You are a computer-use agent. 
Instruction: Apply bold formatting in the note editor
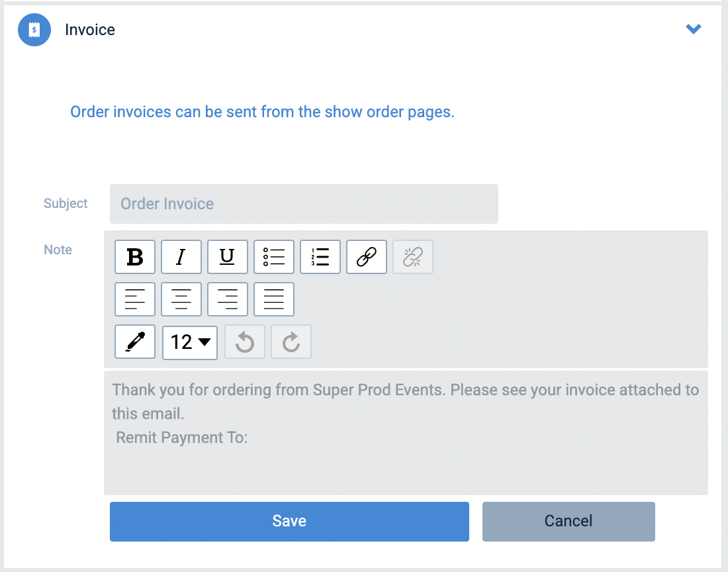pos(135,257)
